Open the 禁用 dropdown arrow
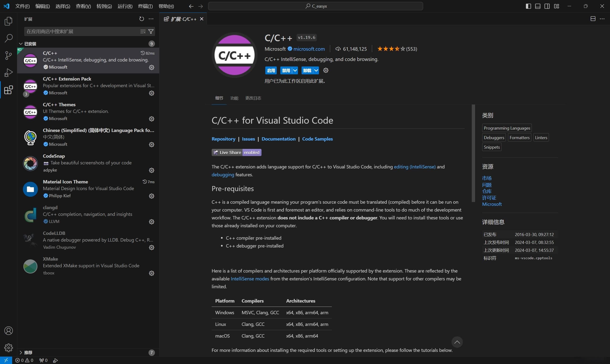Viewport: 610px width, 364px height. click(295, 71)
